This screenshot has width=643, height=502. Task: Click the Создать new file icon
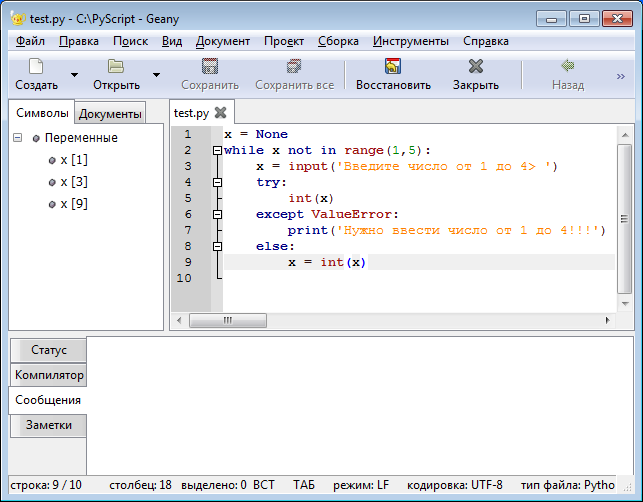click(36, 67)
